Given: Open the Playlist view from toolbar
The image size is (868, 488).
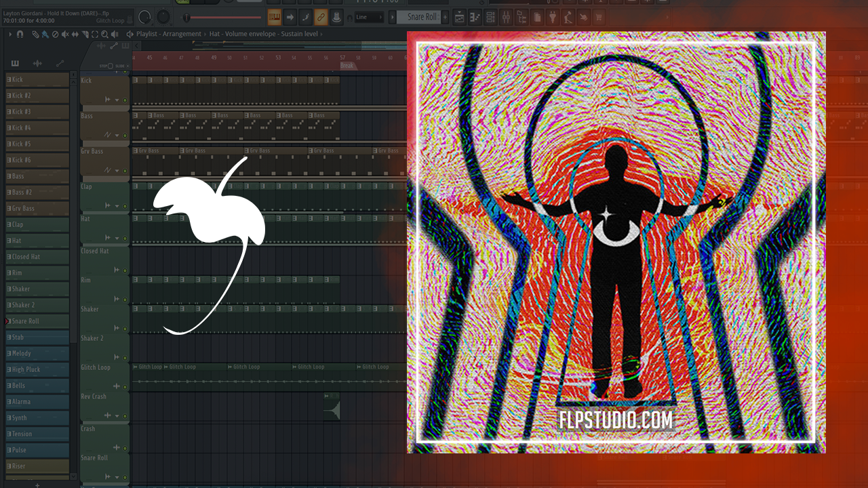Looking at the screenshot, I should pyautogui.click(x=459, y=17).
